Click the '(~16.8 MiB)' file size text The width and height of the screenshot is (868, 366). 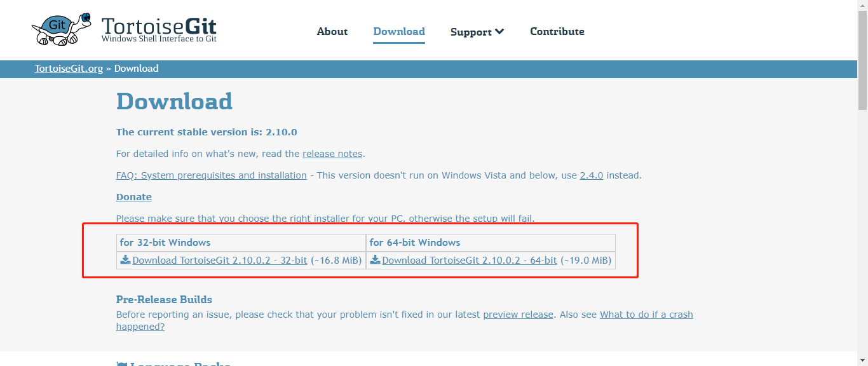(336, 260)
